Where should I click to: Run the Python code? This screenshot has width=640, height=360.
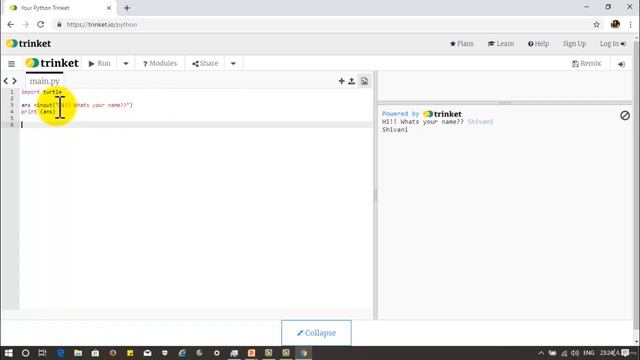tap(100, 63)
